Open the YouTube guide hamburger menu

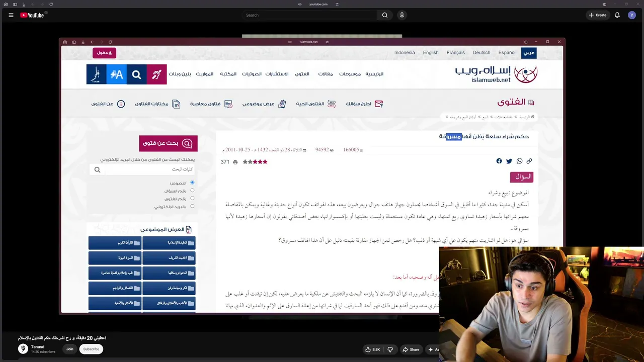point(11,15)
